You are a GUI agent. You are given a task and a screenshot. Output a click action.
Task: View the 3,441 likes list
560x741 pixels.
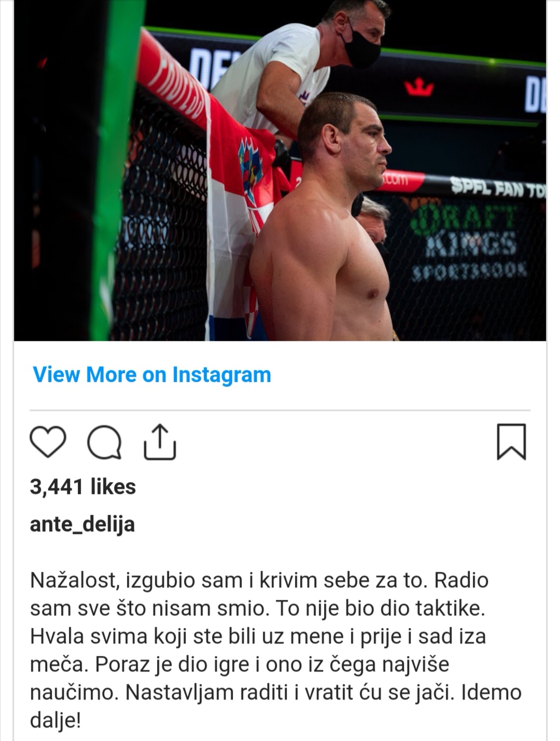pyautogui.click(x=83, y=487)
